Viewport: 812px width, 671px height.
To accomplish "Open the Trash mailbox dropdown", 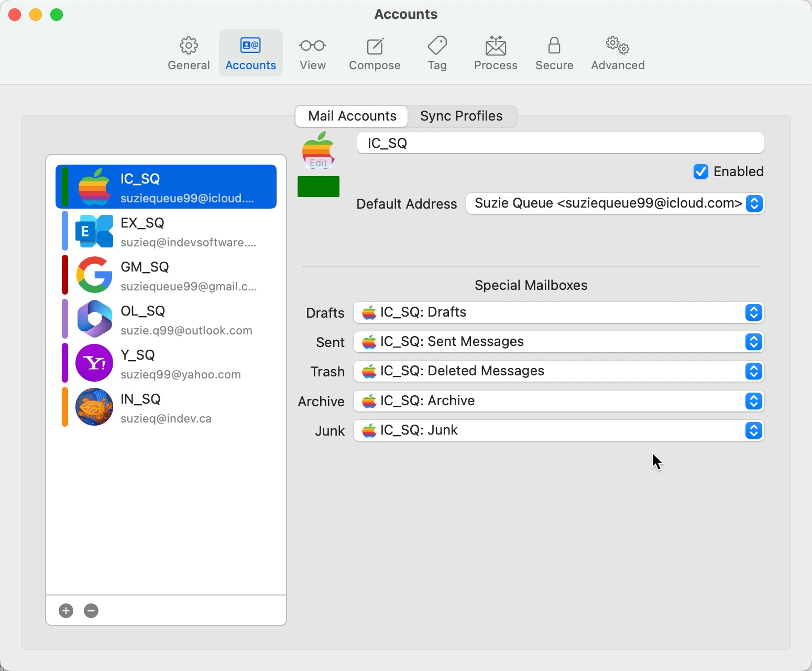I will (558, 371).
